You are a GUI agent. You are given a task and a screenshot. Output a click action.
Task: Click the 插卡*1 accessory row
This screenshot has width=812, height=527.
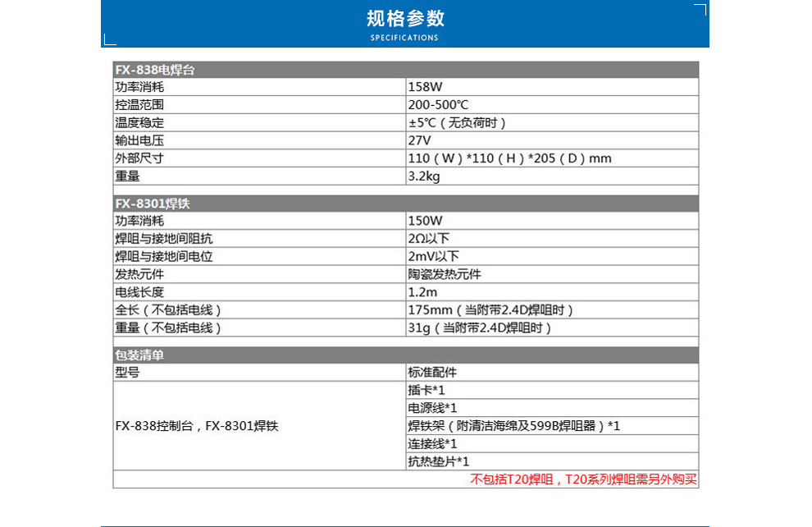[552, 390]
